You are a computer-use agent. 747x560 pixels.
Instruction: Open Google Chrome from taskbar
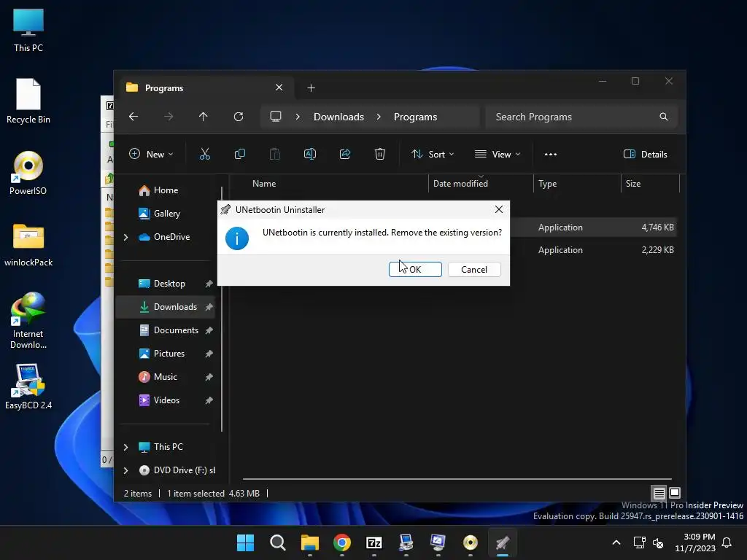click(x=341, y=542)
